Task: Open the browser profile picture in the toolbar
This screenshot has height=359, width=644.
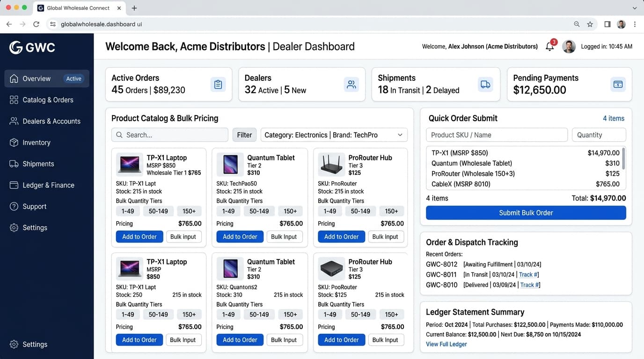Action: click(621, 24)
